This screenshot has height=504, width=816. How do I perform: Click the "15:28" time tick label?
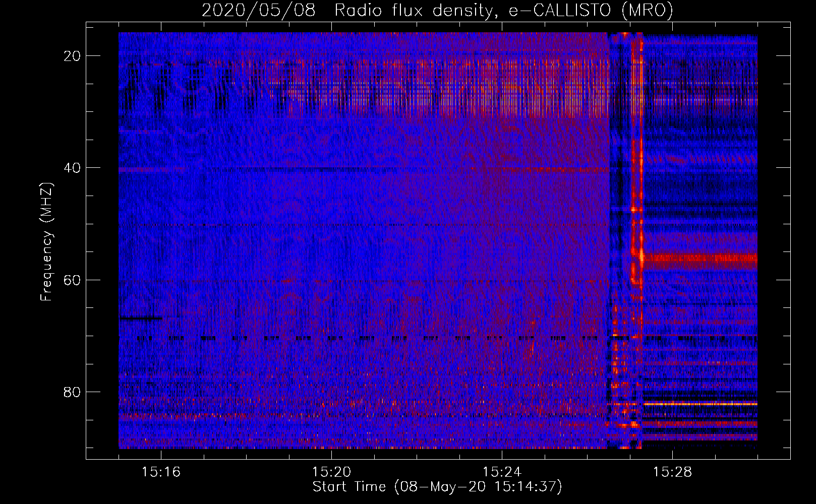point(673,472)
